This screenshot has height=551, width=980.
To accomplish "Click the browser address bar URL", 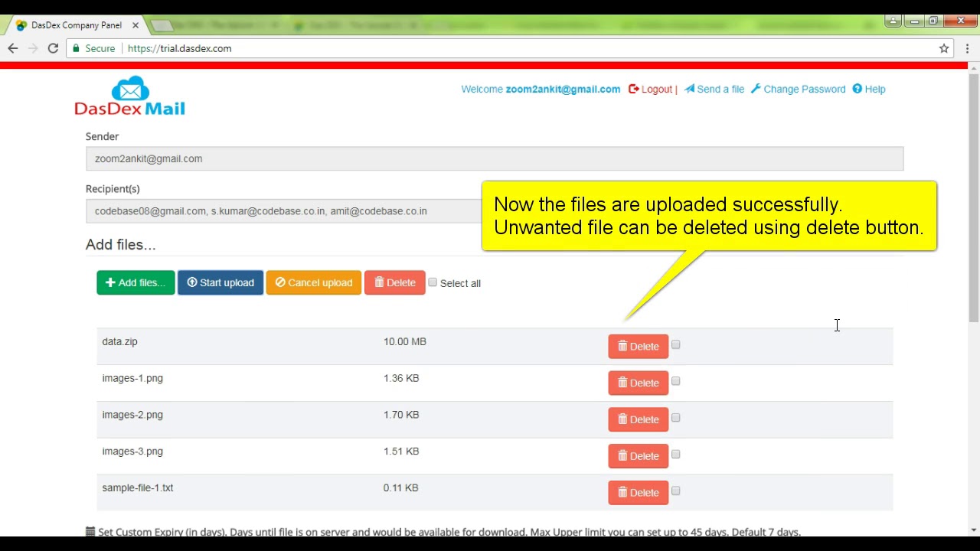I will pyautogui.click(x=179, y=48).
